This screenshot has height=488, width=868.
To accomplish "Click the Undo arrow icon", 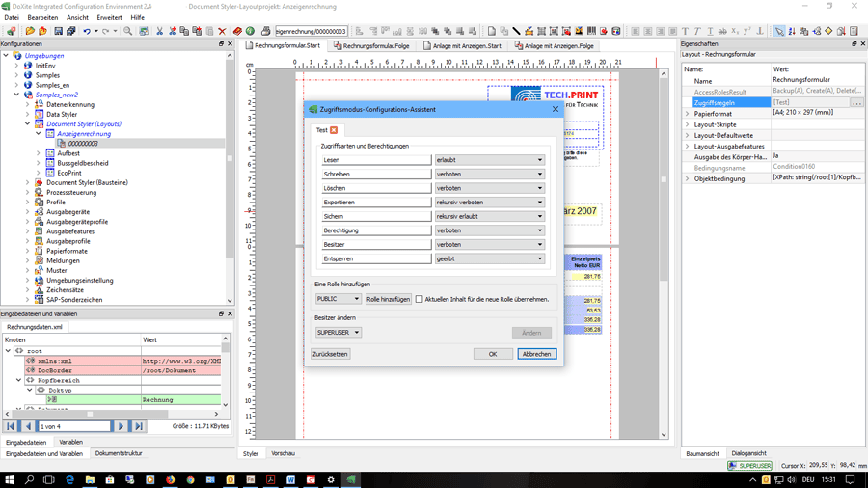I will pyautogui.click(x=87, y=31).
